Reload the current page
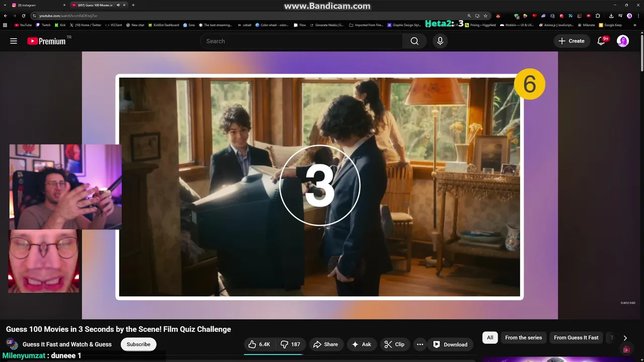 (x=24, y=16)
